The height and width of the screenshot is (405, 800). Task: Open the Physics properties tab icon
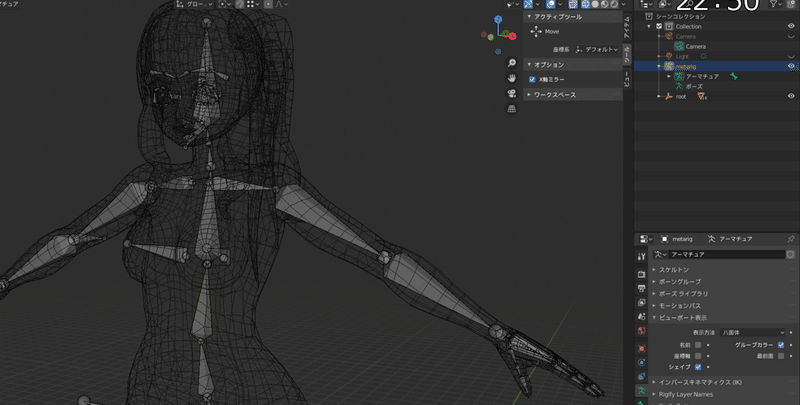[x=642, y=363]
